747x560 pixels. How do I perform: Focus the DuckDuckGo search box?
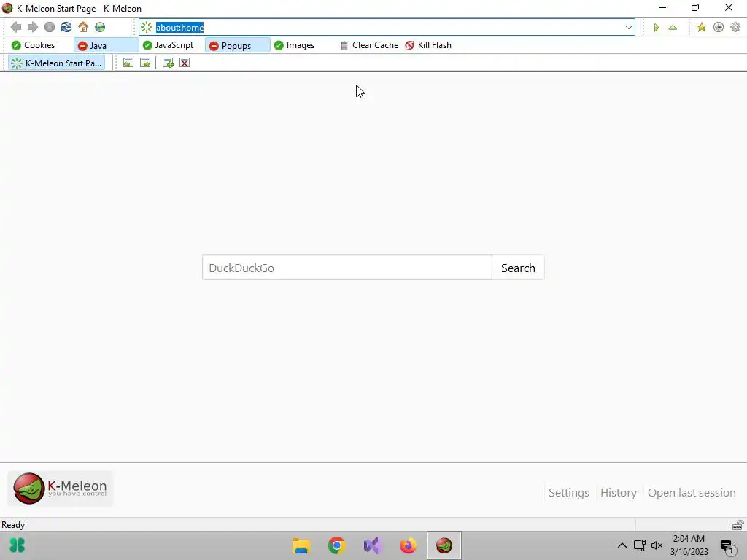click(347, 268)
